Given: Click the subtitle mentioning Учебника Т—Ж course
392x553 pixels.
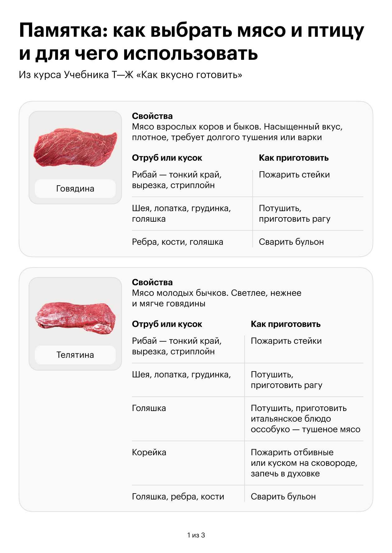Looking at the screenshot, I should [130, 75].
